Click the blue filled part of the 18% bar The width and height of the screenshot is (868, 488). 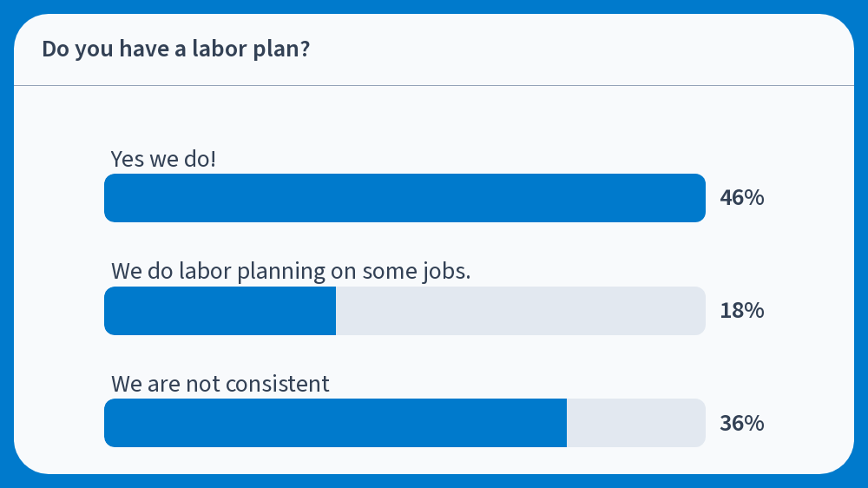pyautogui.click(x=220, y=311)
